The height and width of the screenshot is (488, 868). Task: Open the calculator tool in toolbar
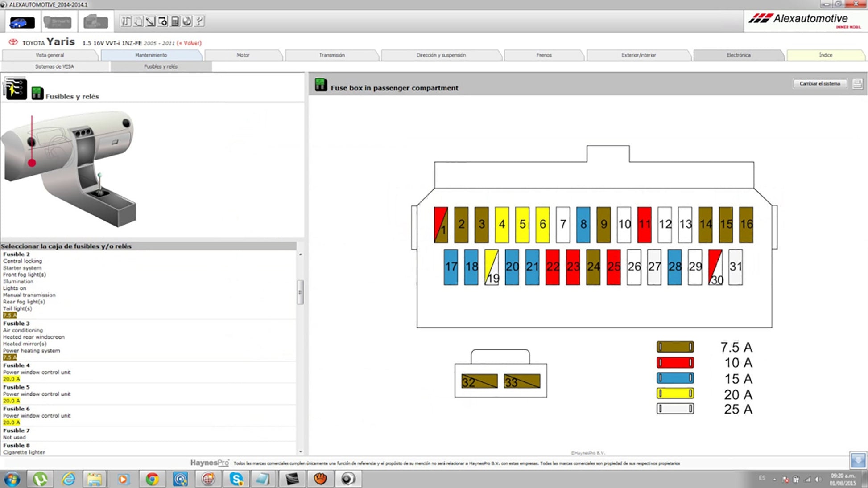[x=175, y=21]
